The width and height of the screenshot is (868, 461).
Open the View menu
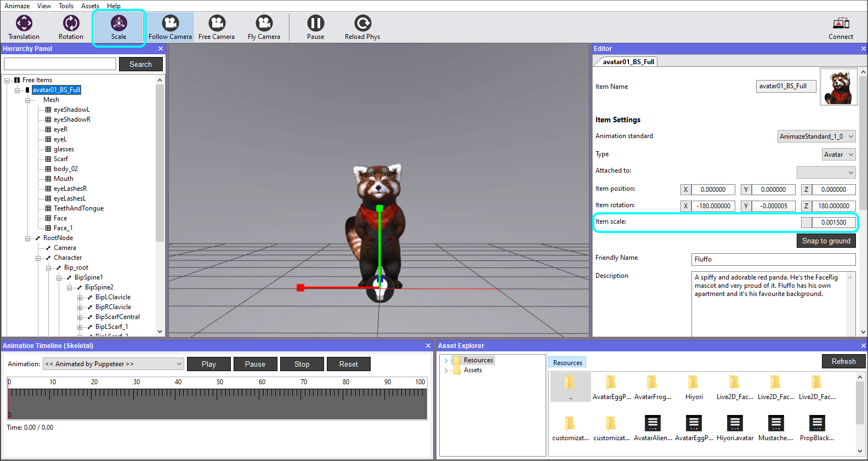point(44,6)
